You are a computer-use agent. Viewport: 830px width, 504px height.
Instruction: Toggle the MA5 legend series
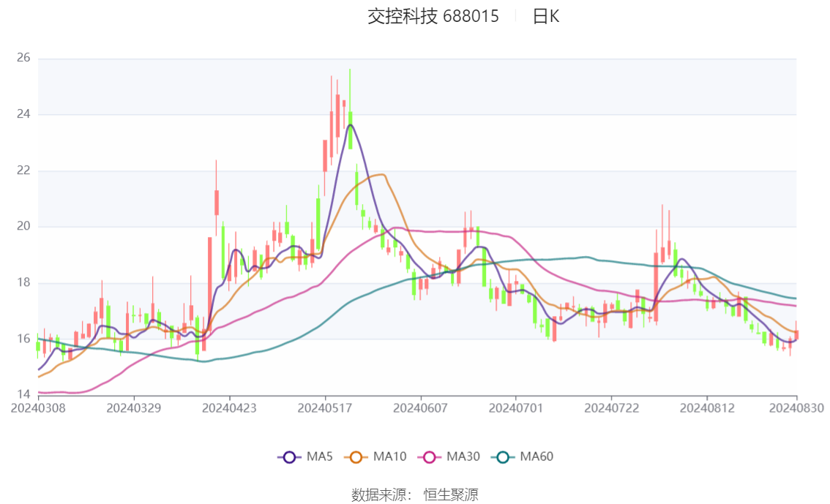(x=305, y=457)
